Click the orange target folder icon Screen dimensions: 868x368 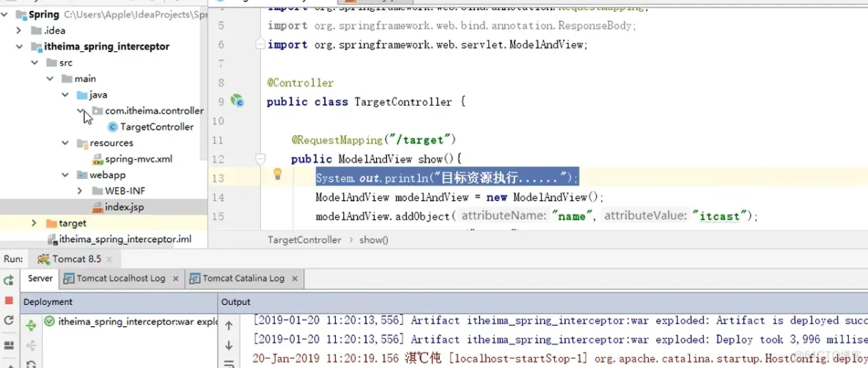coord(51,224)
